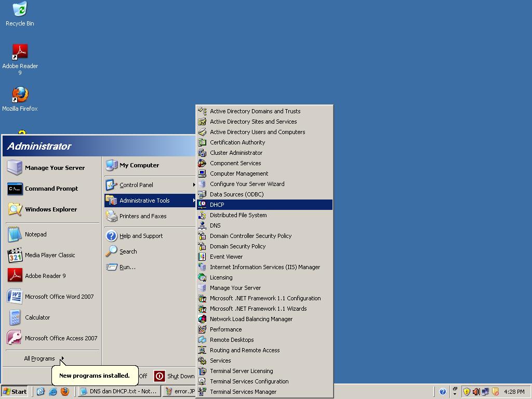Launch Media Player Classic
Viewport: 532px width, 399px height.
coord(52,255)
